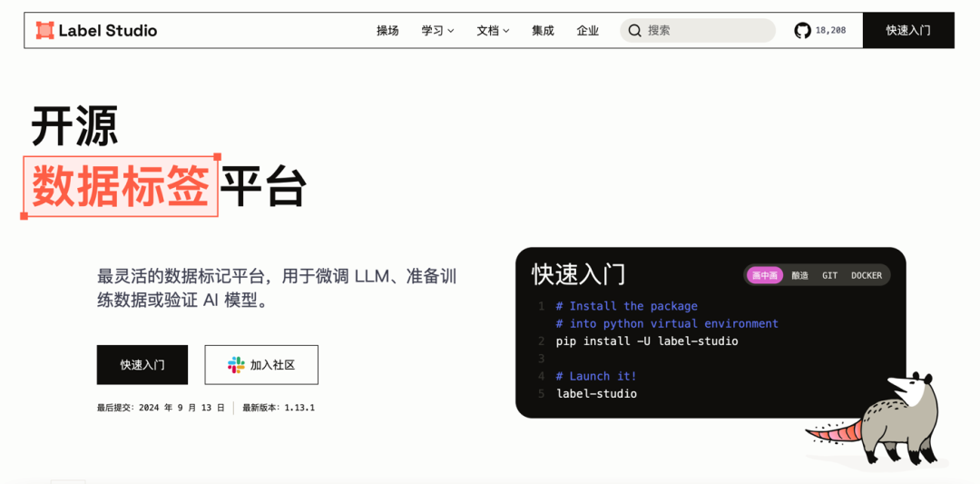980x484 pixels.
Task: Open the 企业 menu item
Action: 587,30
